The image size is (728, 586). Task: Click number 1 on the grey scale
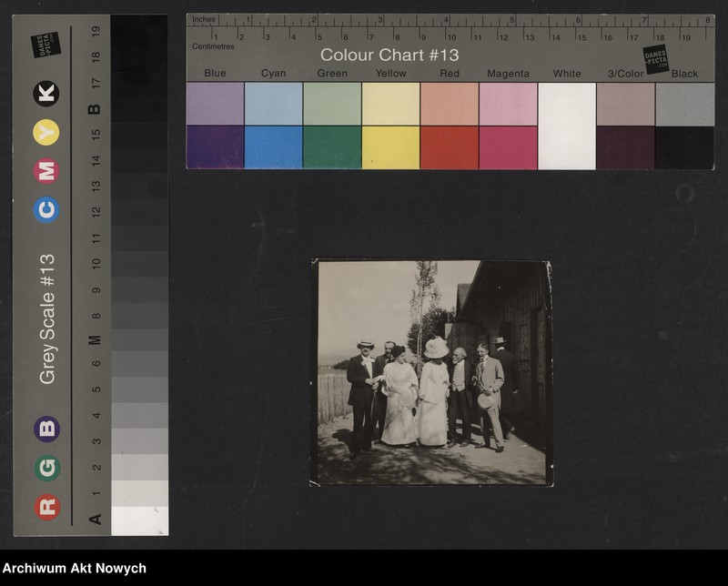click(96, 493)
